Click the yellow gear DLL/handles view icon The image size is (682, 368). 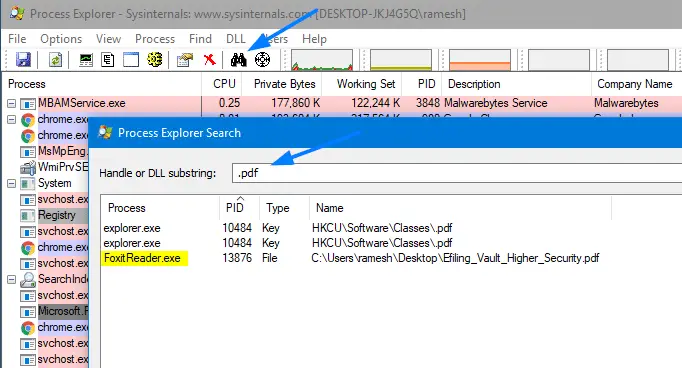(x=154, y=59)
